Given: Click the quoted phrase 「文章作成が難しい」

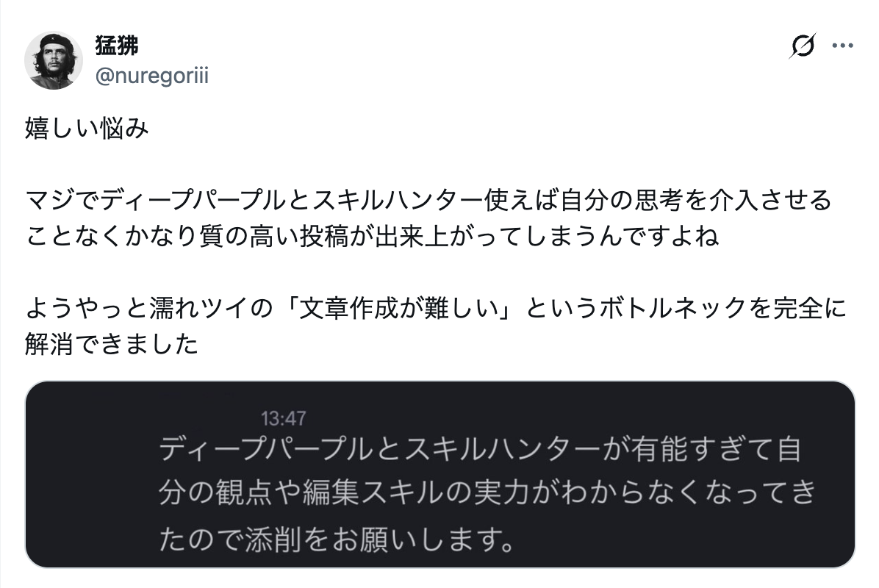Looking at the screenshot, I should click(x=403, y=309).
